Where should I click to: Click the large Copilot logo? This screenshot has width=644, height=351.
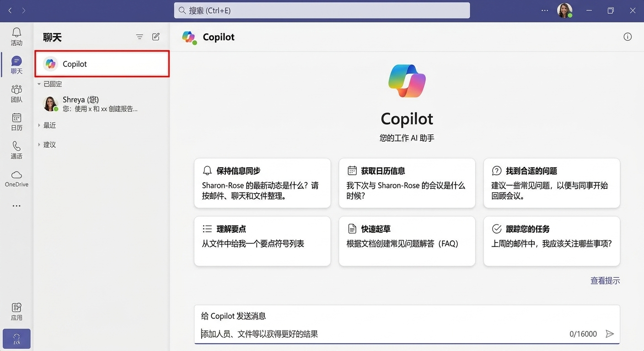tap(407, 81)
